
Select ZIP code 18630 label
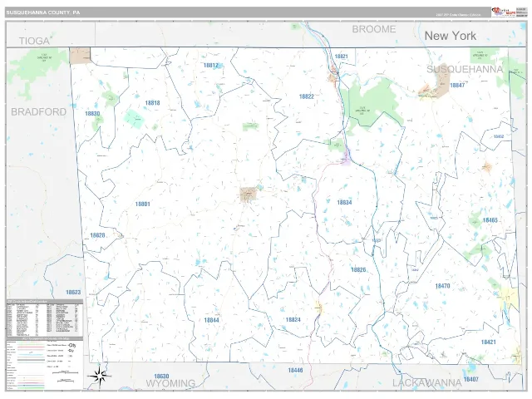(161, 377)
